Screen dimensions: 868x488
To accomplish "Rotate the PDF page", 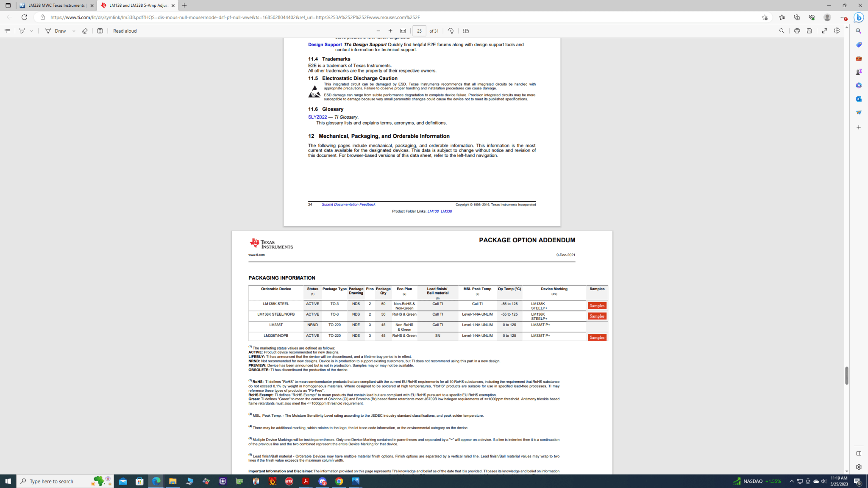I will (x=451, y=31).
